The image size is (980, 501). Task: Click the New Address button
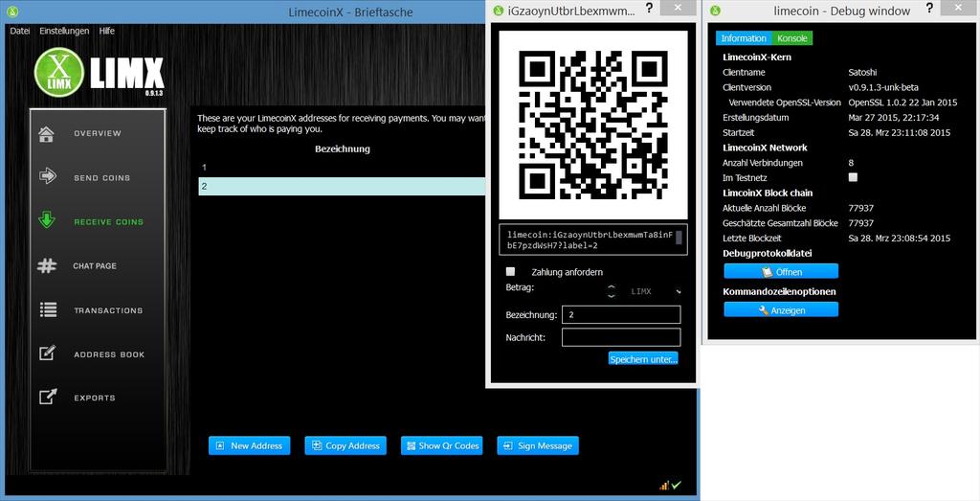click(x=250, y=446)
